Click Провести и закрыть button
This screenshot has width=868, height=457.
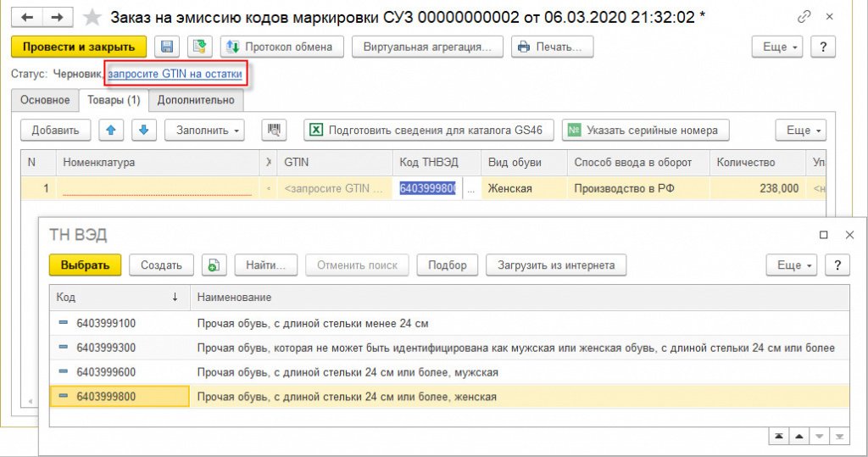[78, 47]
